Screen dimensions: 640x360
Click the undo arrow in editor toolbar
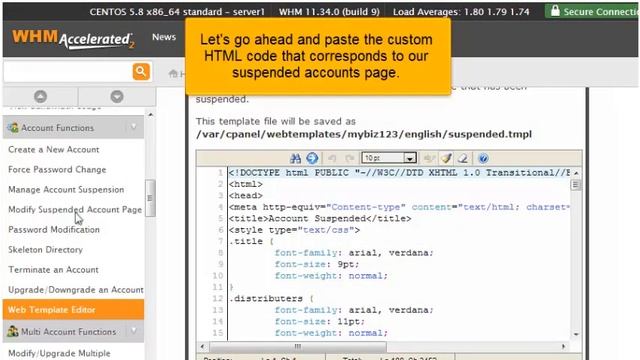point(332,158)
